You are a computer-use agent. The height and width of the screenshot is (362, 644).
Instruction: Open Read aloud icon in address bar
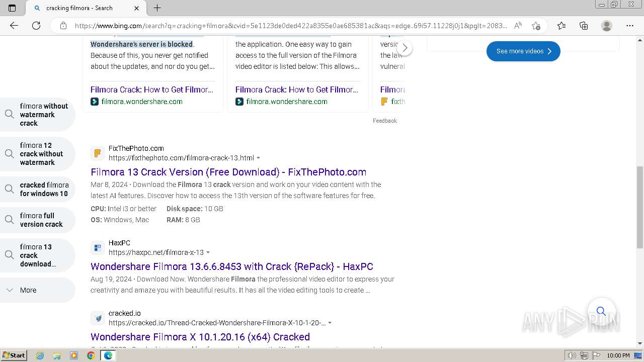pos(518,26)
